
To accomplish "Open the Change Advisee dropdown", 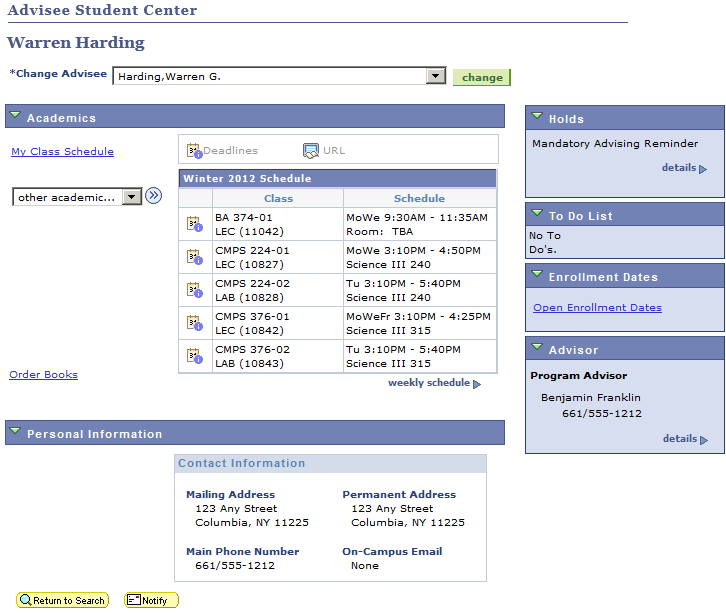I will [435, 77].
